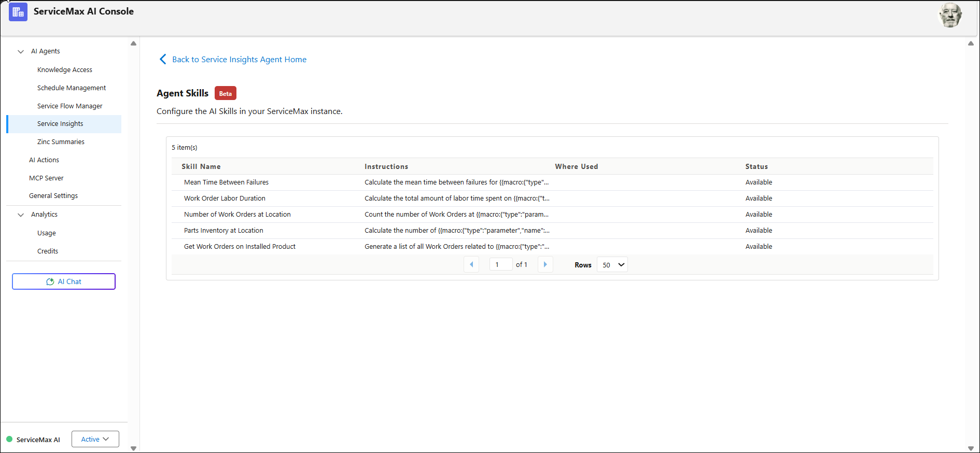Open Credits analytics page
The width and height of the screenshot is (980, 453).
pyautogui.click(x=48, y=251)
